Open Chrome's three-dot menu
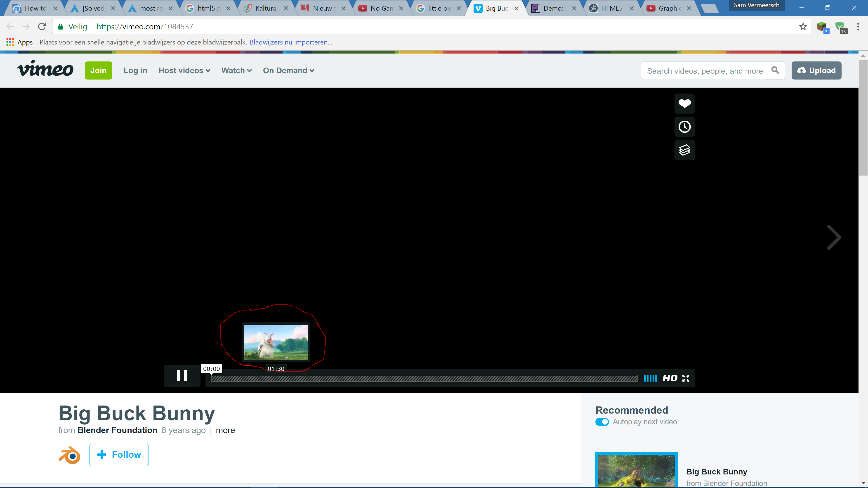Image resolution: width=868 pixels, height=488 pixels. click(858, 27)
